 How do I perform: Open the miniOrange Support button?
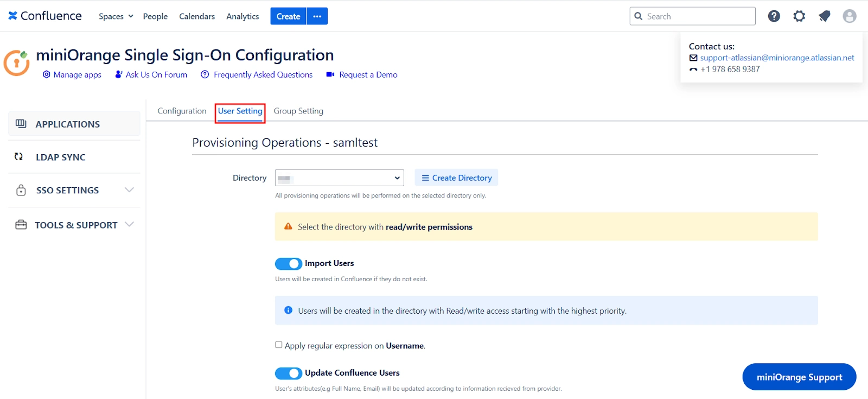(x=799, y=377)
